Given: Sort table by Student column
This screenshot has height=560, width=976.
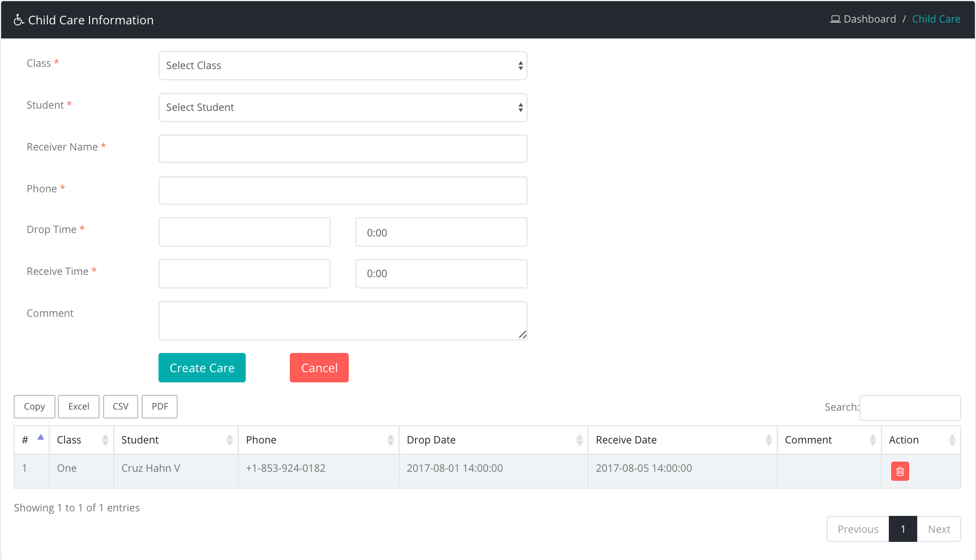Looking at the screenshot, I should pos(176,440).
